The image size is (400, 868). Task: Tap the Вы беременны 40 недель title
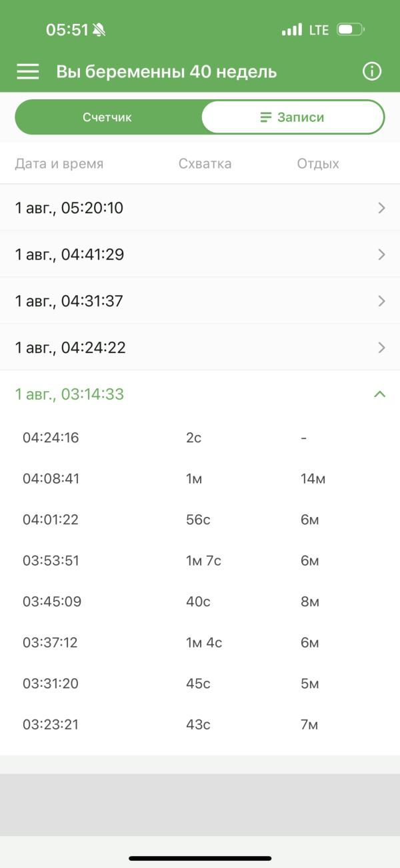tap(166, 72)
